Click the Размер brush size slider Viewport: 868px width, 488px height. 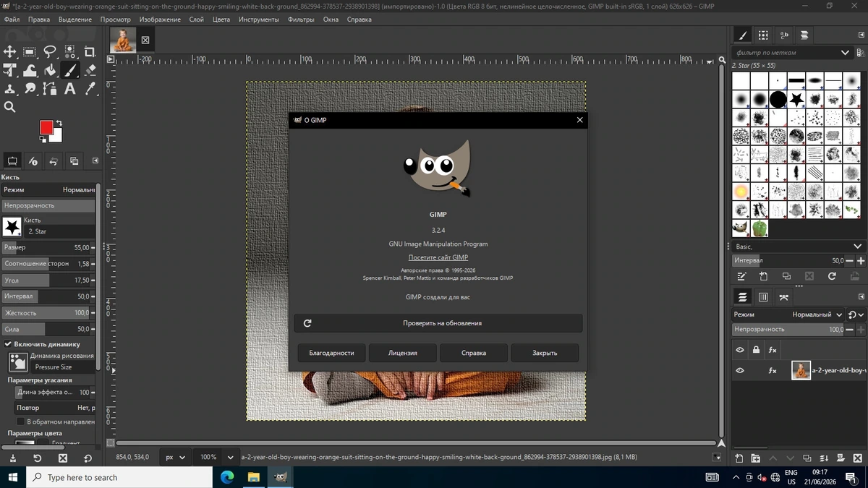(x=48, y=247)
